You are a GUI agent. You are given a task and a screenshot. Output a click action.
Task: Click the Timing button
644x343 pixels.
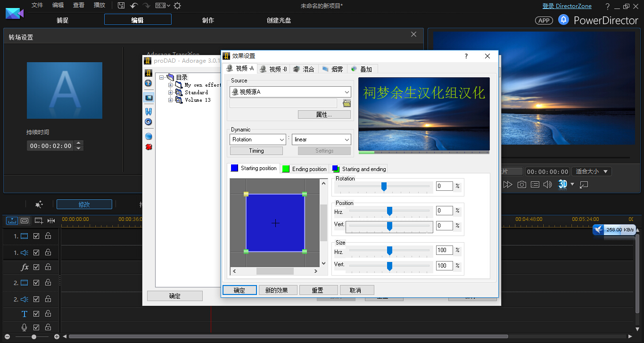click(x=256, y=151)
